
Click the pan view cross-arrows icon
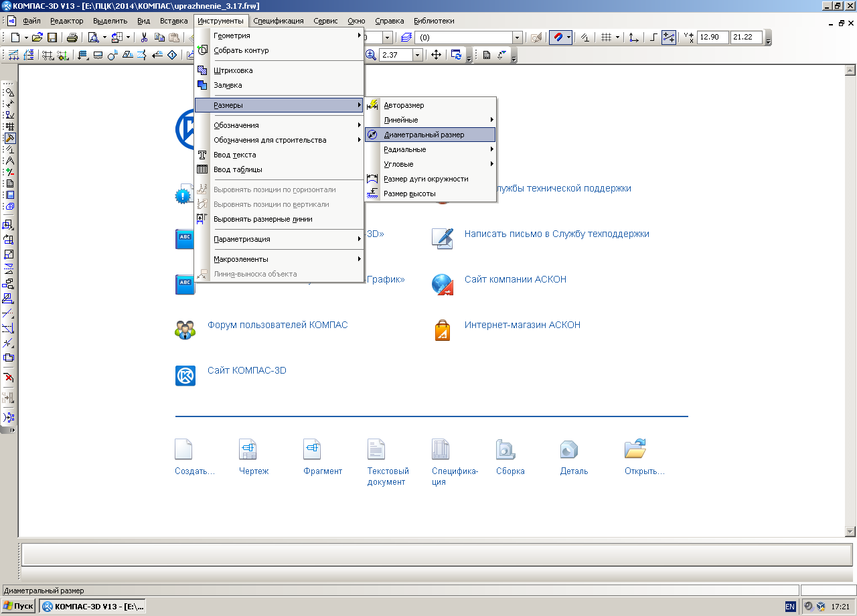click(436, 55)
